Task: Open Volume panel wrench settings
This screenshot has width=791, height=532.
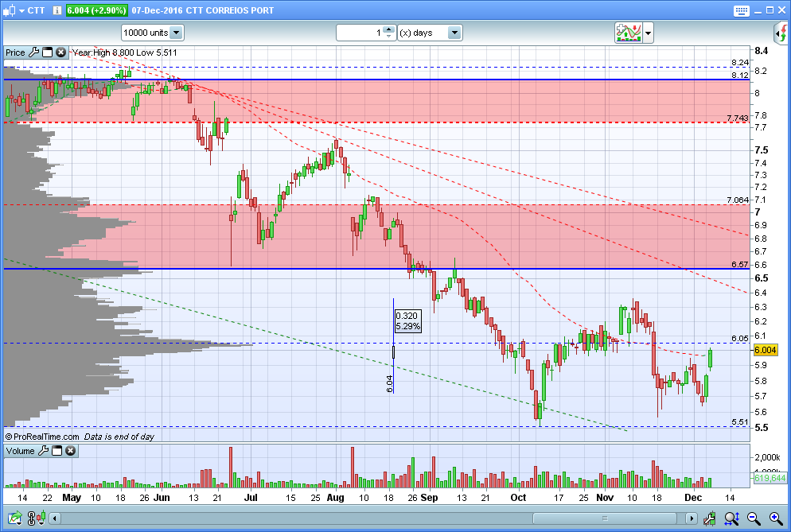Action: click(x=44, y=450)
